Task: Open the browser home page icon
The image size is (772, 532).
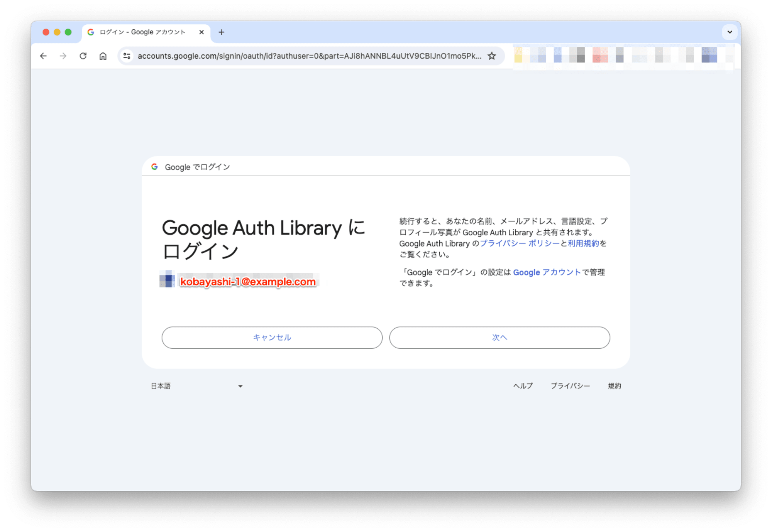Action: pos(103,56)
